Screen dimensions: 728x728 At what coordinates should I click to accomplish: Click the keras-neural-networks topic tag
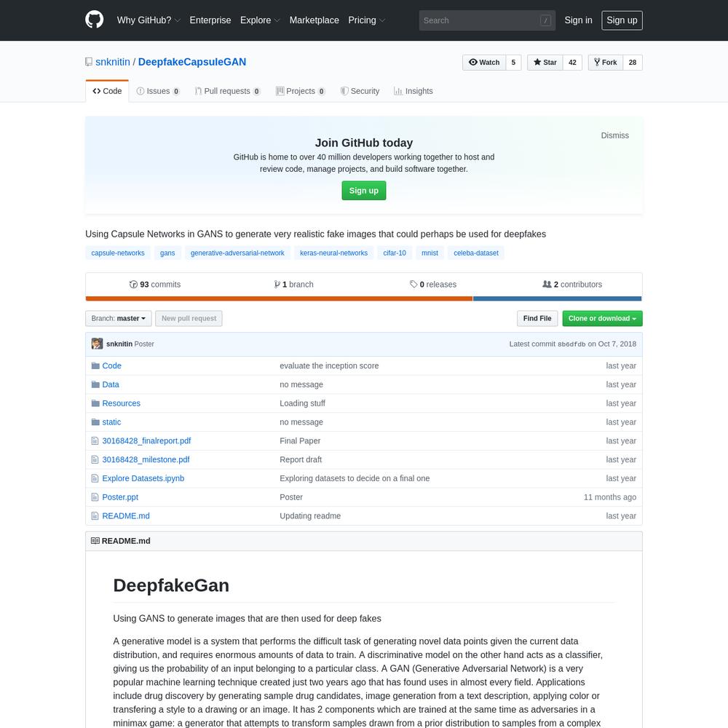click(x=334, y=253)
